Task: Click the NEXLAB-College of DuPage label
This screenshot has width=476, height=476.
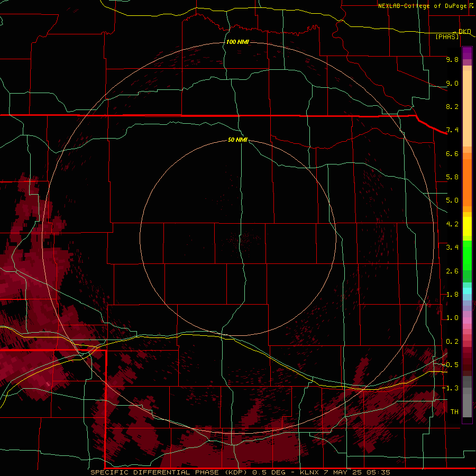Action: [422, 6]
